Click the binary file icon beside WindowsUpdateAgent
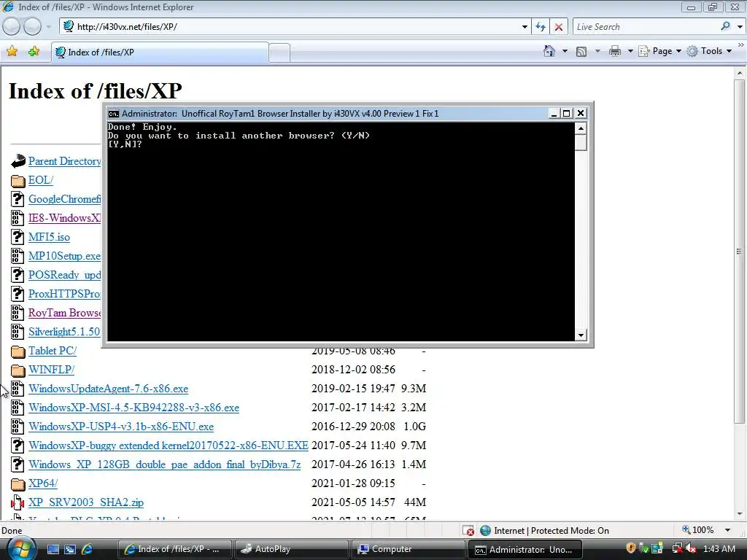The width and height of the screenshot is (747, 560). click(x=18, y=389)
